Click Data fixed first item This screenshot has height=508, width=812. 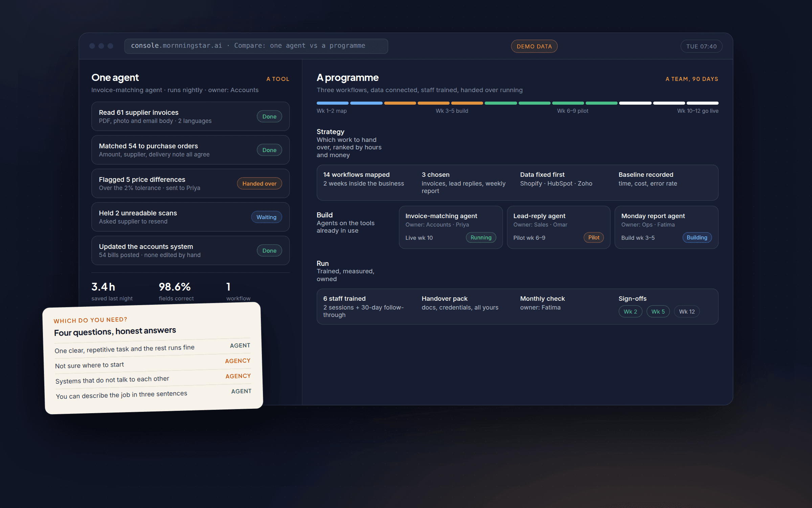pyautogui.click(x=556, y=179)
